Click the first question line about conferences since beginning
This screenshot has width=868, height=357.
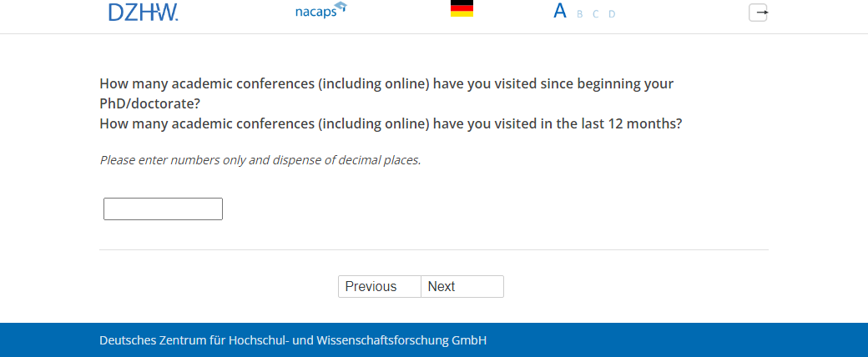tap(386, 84)
